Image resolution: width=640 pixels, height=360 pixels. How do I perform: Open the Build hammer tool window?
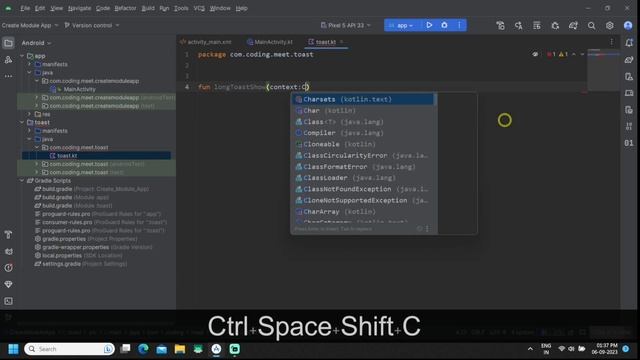pos(8,235)
